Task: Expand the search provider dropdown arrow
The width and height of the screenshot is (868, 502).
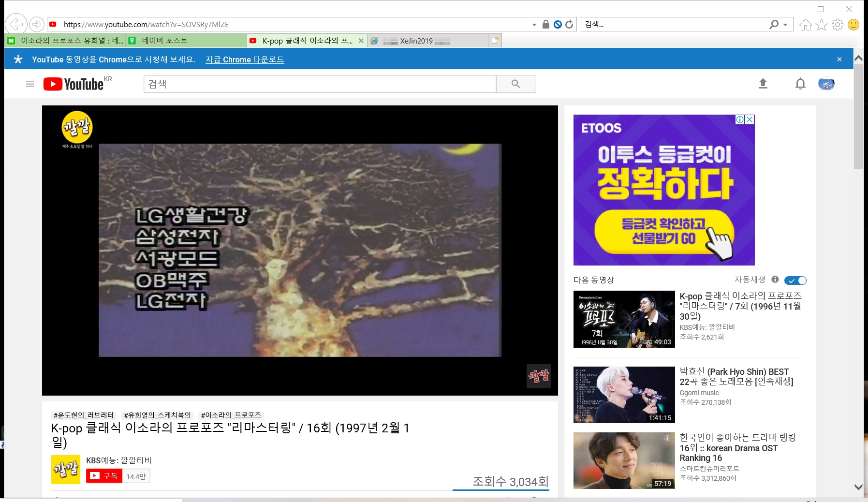Action: [785, 25]
